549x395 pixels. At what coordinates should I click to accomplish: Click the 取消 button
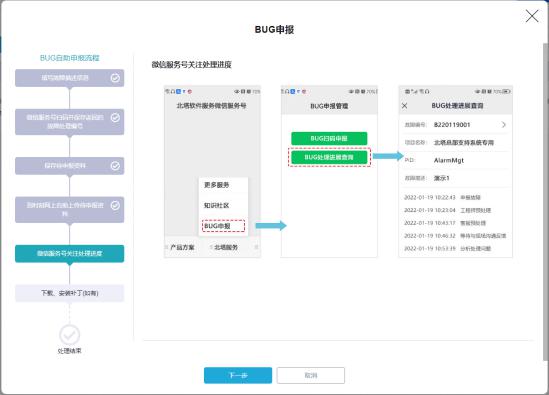coord(311,375)
